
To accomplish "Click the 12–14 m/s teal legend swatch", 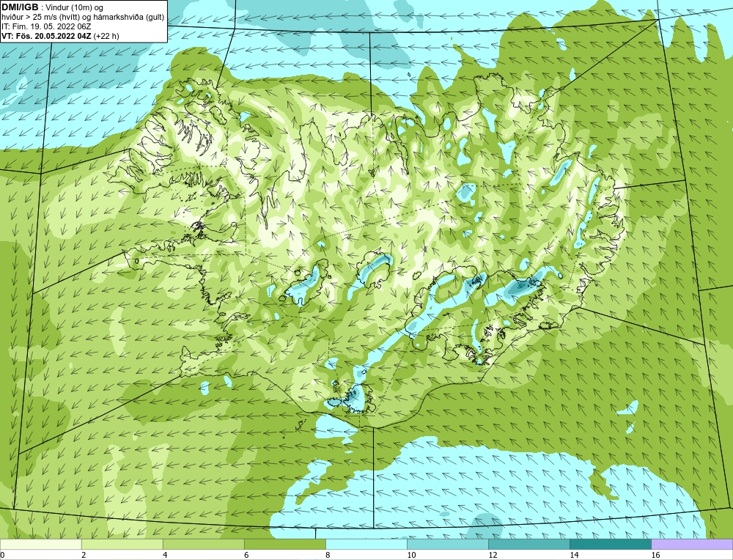I will point(528,544).
